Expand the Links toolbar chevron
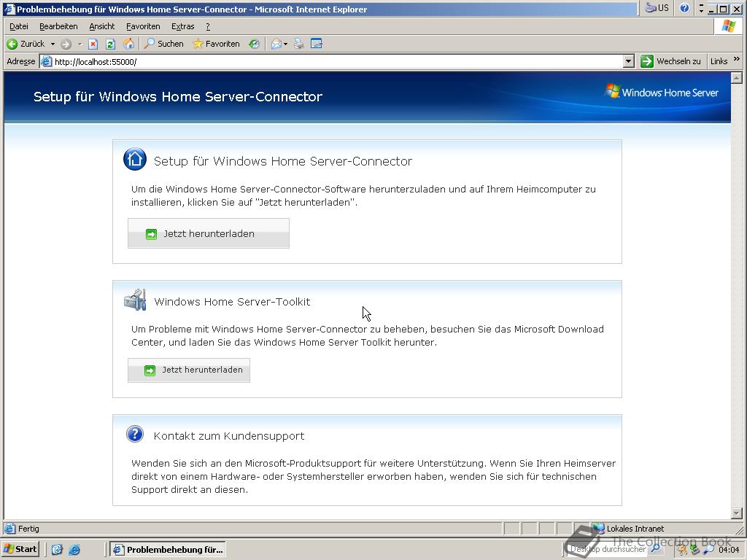The image size is (747, 560). (x=737, y=59)
